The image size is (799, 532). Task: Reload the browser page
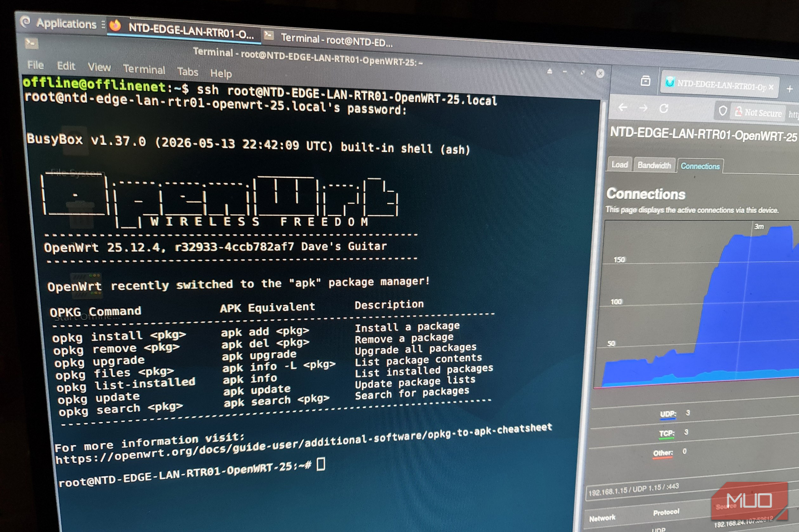click(664, 109)
